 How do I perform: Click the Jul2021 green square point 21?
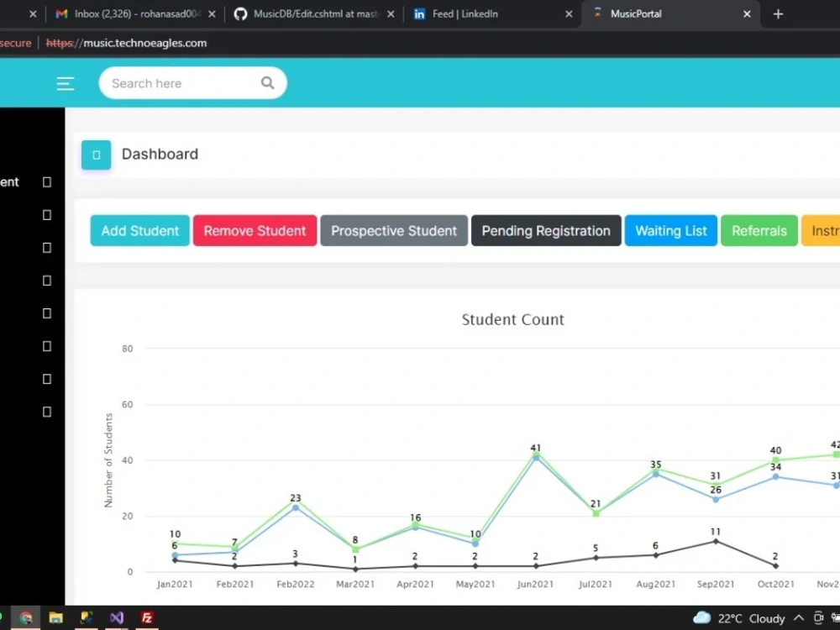[x=596, y=513]
